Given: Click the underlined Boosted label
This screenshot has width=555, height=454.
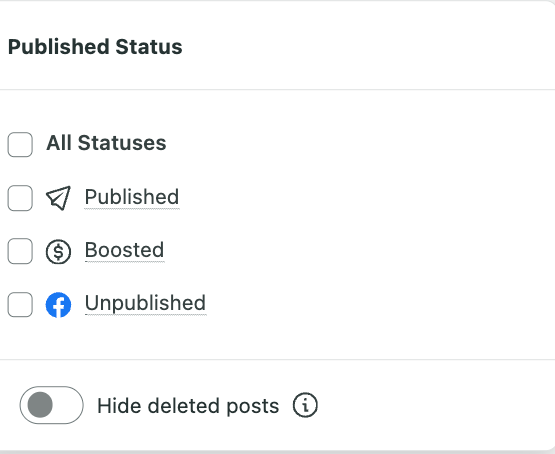Looking at the screenshot, I should [x=124, y=250].
